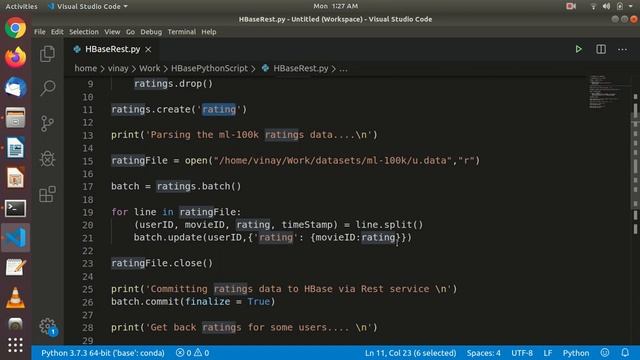Viewport: 640px width, 360px height.
Task: Change the Python language mode
Action: click(576, 353)
